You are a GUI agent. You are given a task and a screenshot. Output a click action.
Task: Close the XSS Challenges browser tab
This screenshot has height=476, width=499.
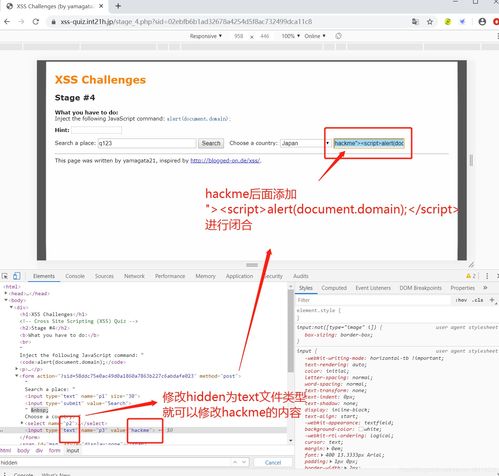pos(101,6)
